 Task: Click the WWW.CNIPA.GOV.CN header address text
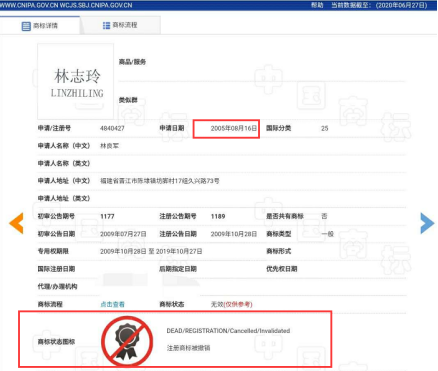click(29, 5)
